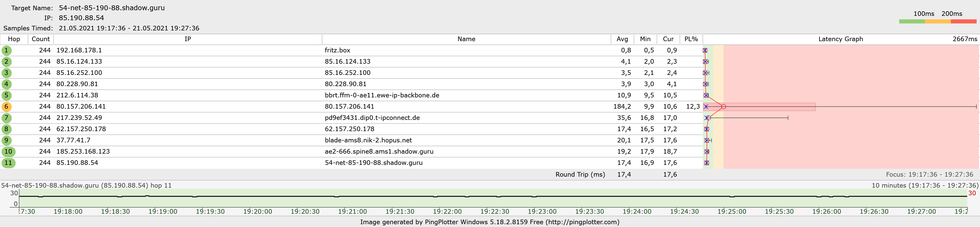The width and height of the screenshot is (980, 227).
Task: Open the pingplotter.com link in the footer
Action: pyautogui.click(x=582, y=222)
